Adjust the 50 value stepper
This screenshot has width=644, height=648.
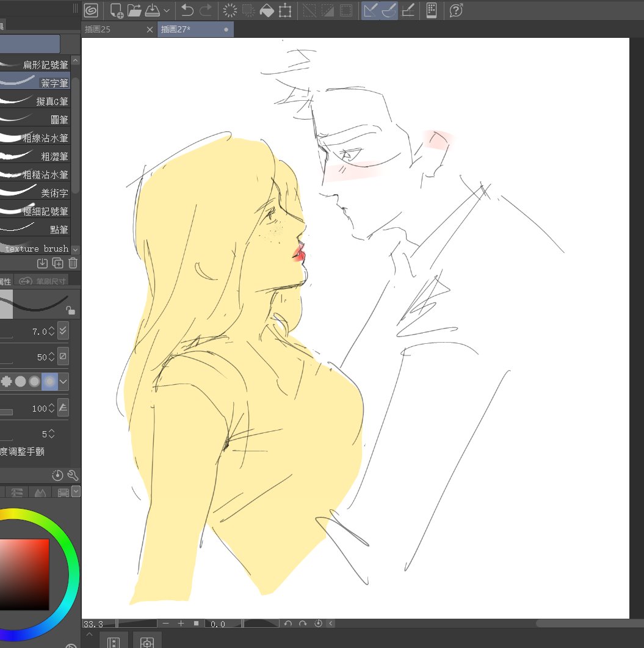(51, 357)
